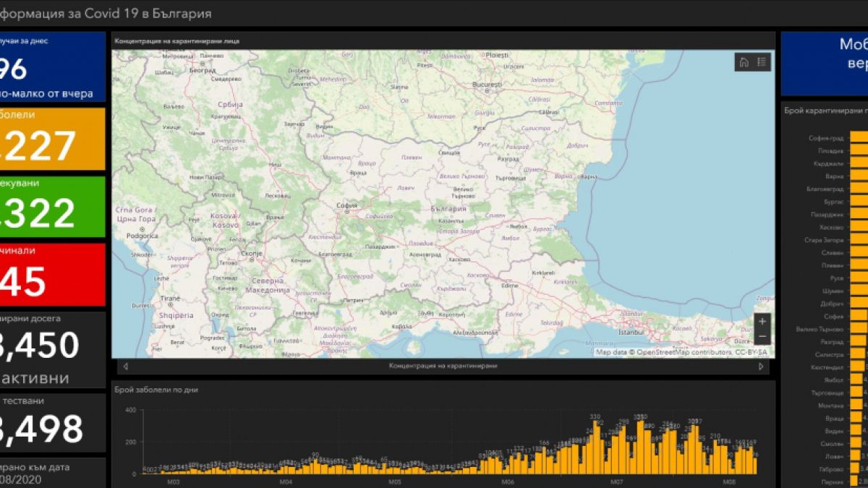868x488 pixels.
Task: Click the Концентрация на карантинирани лица map header
Action: [176, 40]
